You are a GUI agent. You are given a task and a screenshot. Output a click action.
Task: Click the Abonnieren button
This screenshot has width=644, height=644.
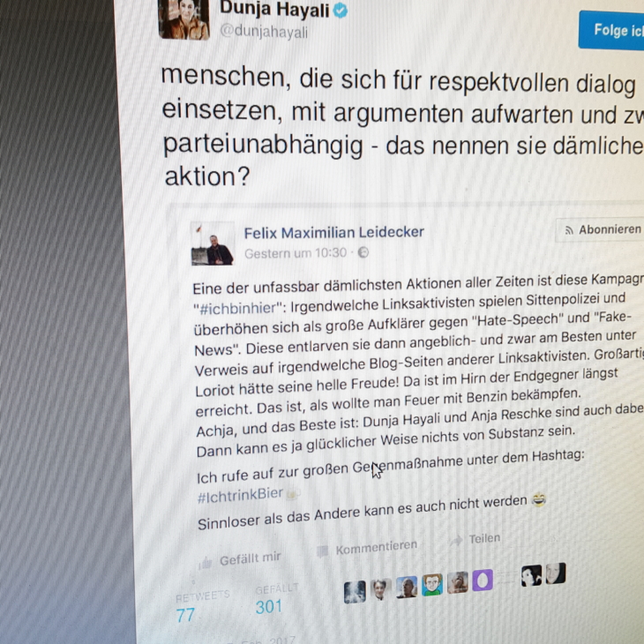(600, 230)
